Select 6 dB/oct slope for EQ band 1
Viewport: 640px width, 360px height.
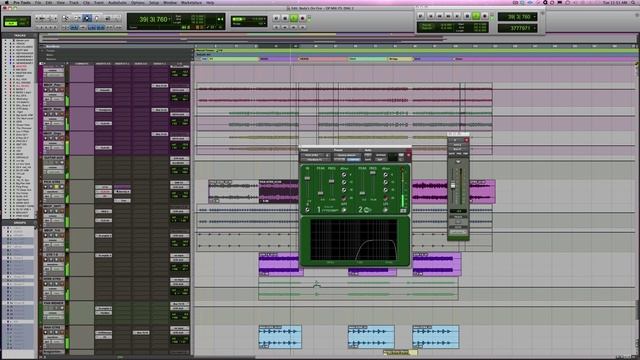tap(344, 175)
